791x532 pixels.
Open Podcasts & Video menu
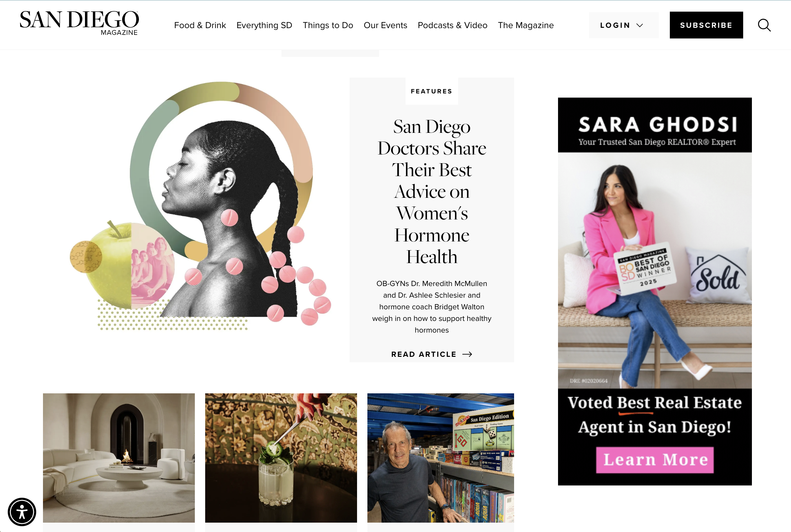[x=452, y=25]
